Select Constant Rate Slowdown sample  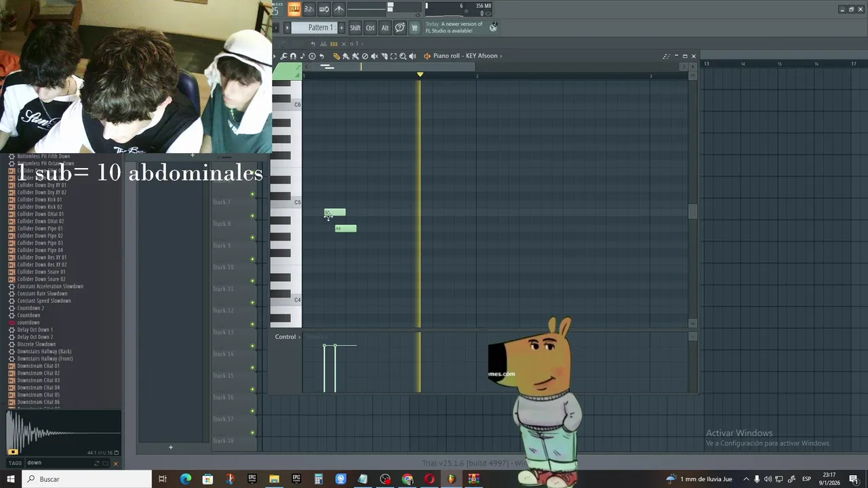42,293
